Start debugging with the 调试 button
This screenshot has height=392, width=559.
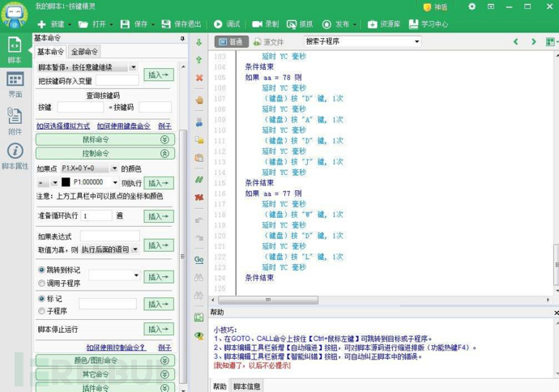(227, 24)
